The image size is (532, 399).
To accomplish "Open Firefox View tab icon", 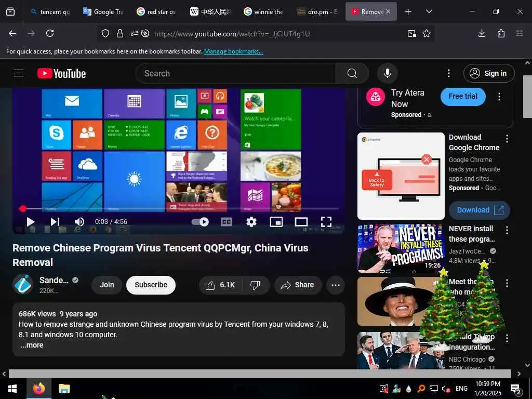I will tap(10, 11).
